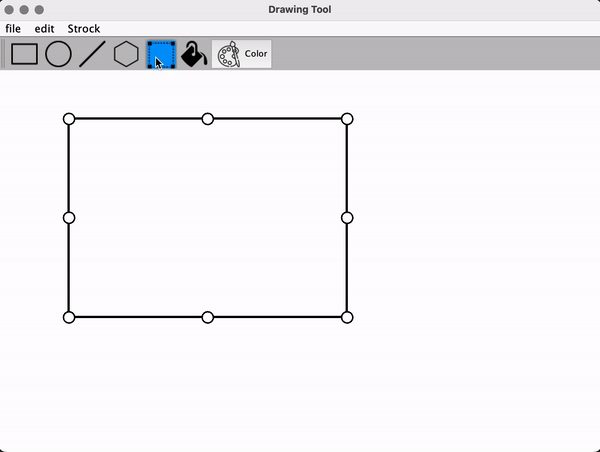
Task: Select the Line drawing tool
Action: [92, 54]
